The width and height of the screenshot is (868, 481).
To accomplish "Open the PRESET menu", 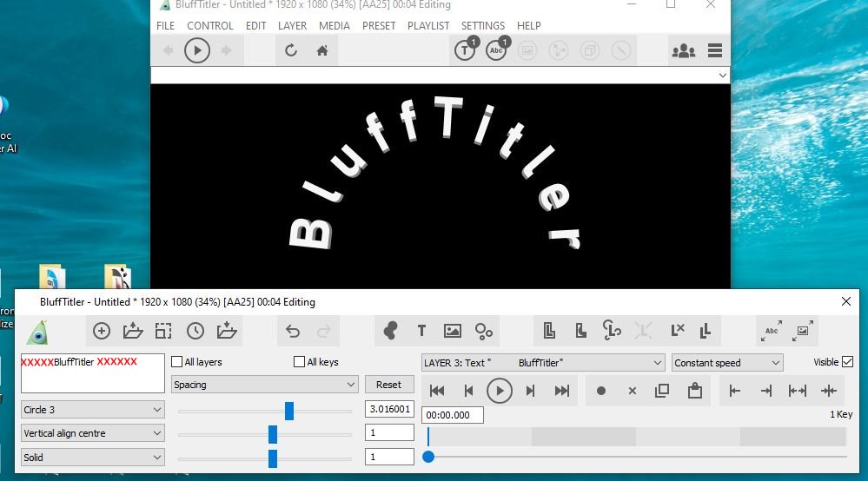I will coord(379,26).
